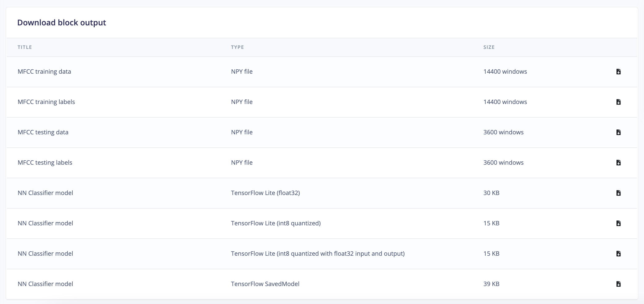The image size is (644, 304).
Task: Click the TensorFlow Lite (int8 quantized) type text
Action: pyautogui.click(x=276, y=223)
